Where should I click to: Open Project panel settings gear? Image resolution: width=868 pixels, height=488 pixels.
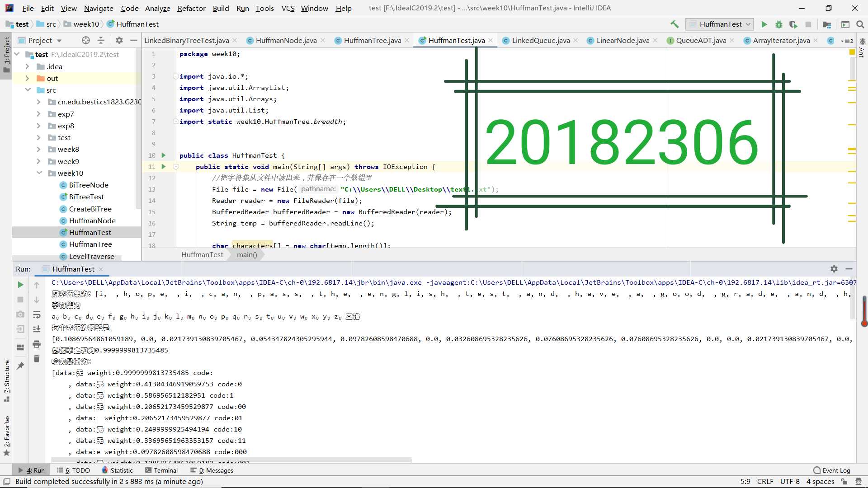119,40
